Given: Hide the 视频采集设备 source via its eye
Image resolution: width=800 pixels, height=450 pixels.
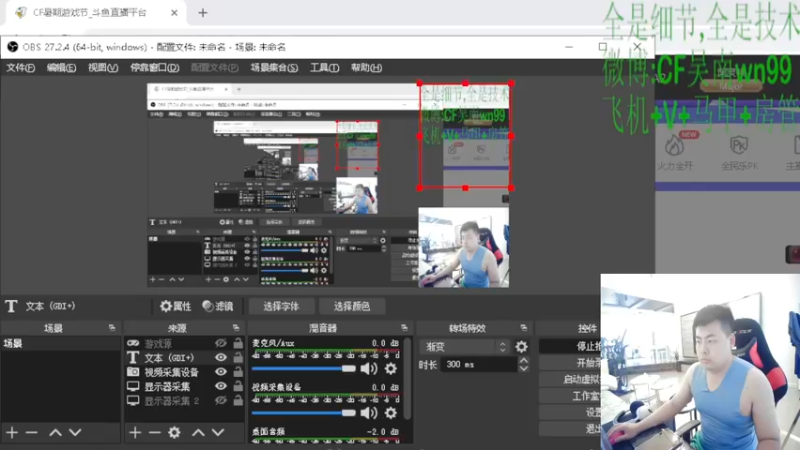Looking at the screenshot, I should 220,372.
